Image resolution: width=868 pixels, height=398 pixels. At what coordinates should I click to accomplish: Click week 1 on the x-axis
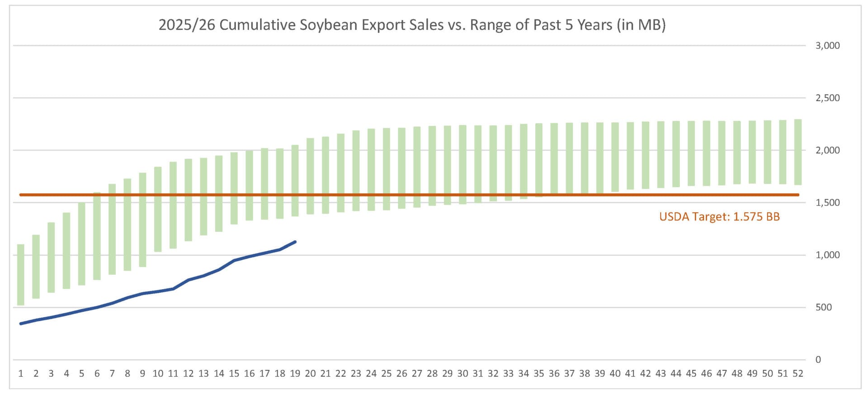pos(21,374)
